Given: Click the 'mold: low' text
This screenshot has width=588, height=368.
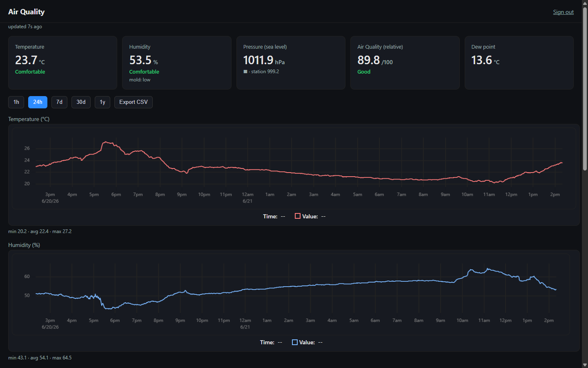Looking at the screenshot, I should [140, 80].
